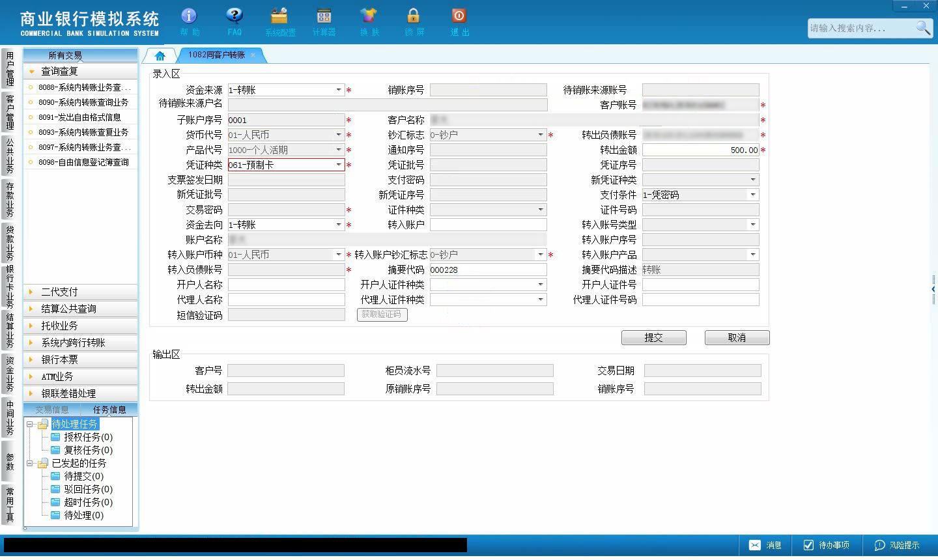Expand the 托收业务 section

tap(81, 326)
